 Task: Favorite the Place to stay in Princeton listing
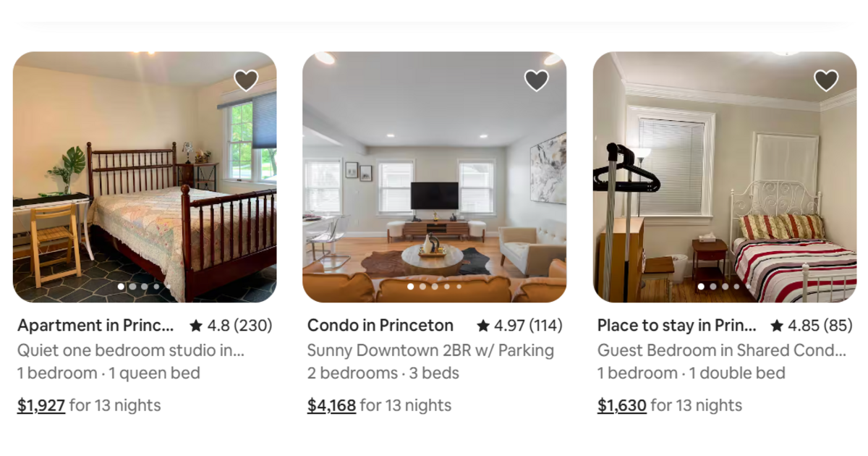[826, 80]
